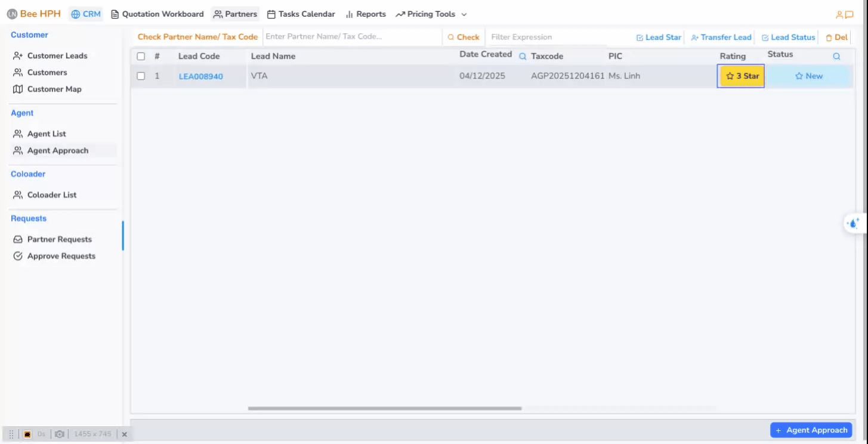Check the checkbox for row LEA008940
868x444 pixels.
(x=141, y=76)
